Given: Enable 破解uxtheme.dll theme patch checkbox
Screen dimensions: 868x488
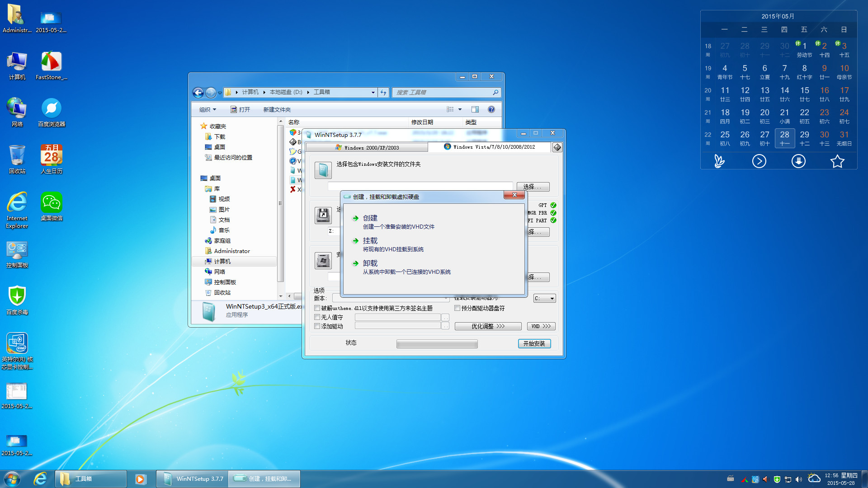Looking at the screenshot, I should [317, 308].
